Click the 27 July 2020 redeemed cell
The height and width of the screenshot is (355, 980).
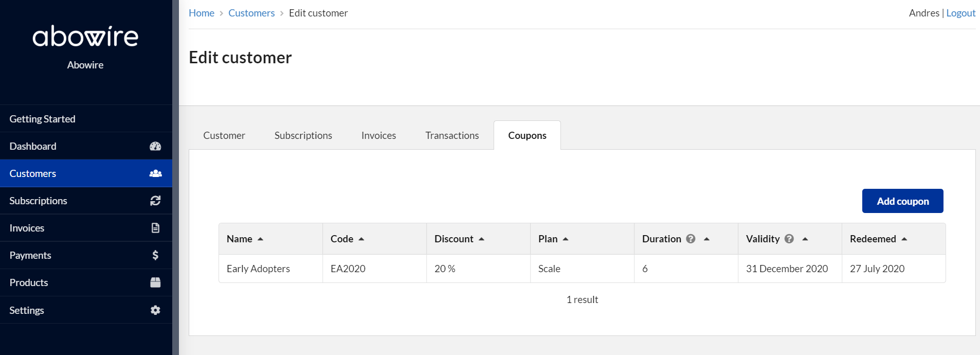pos(894,269)
